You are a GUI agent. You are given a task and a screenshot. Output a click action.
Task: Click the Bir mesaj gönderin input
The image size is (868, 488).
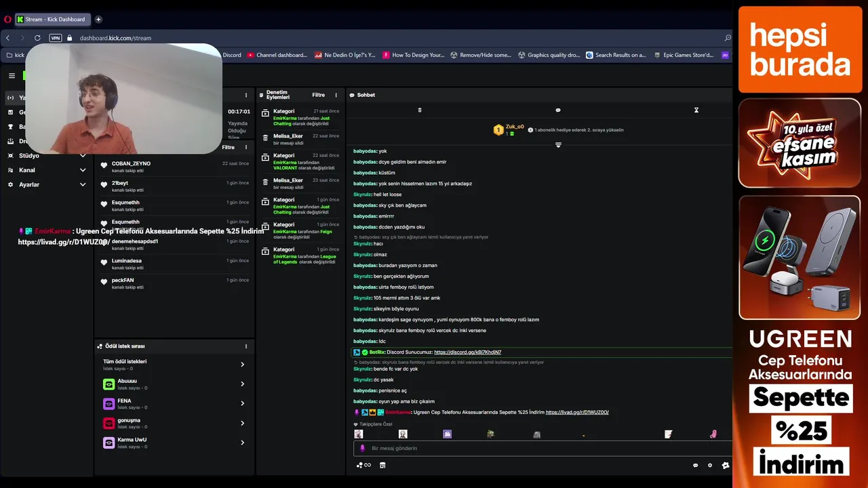pos(542,448)
